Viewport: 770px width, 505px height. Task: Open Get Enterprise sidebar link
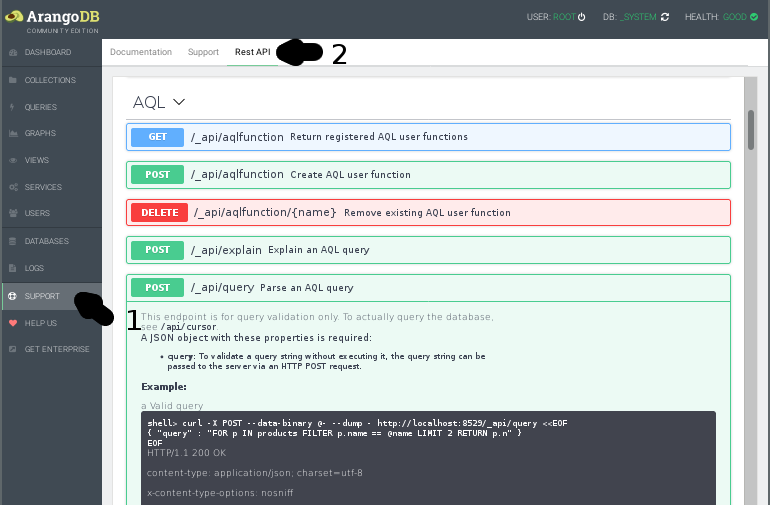pyautogui.click(x=56, y=349)
